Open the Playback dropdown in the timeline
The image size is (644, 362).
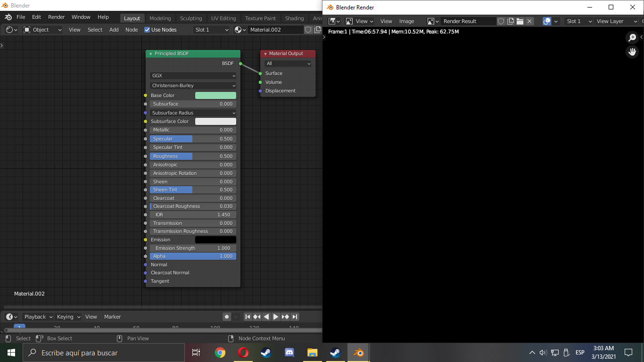tap(38, 317)
